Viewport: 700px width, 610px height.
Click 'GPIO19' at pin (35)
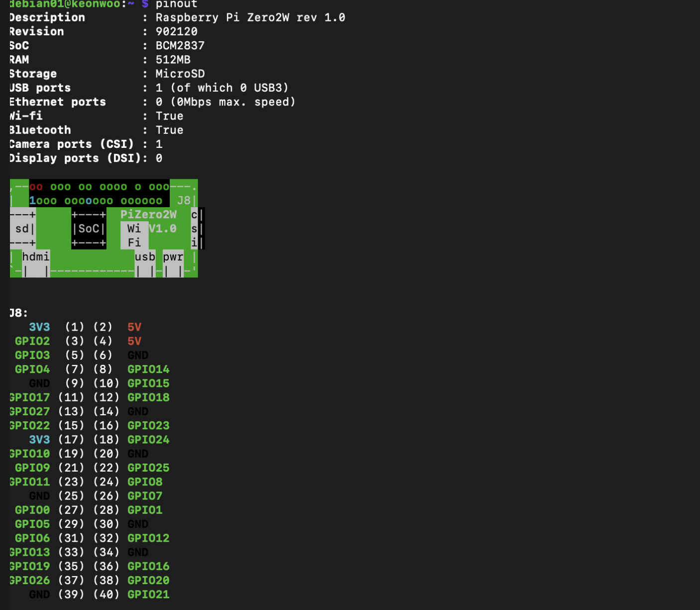pos(29,566)
